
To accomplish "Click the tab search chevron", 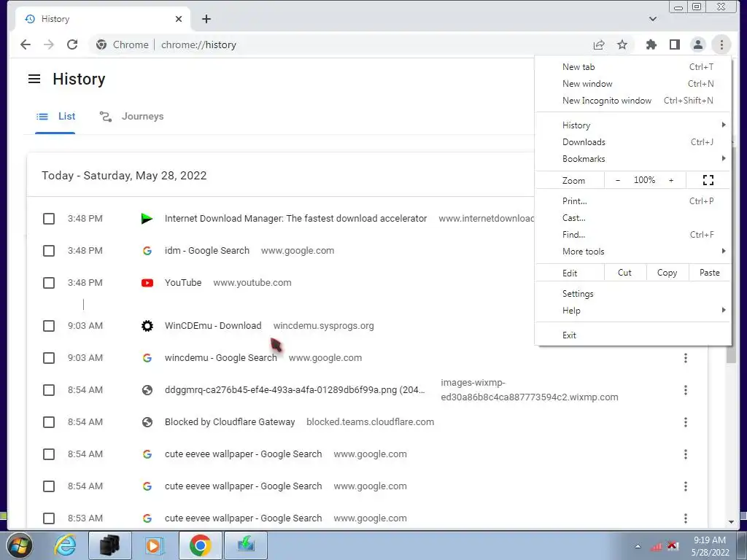I will tap(653, 19).
